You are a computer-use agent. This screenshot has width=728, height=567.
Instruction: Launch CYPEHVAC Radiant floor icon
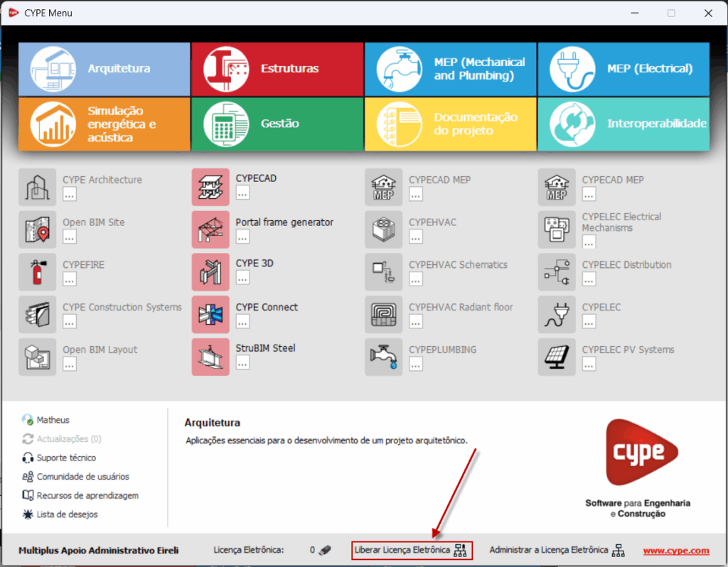coord(383,315)
